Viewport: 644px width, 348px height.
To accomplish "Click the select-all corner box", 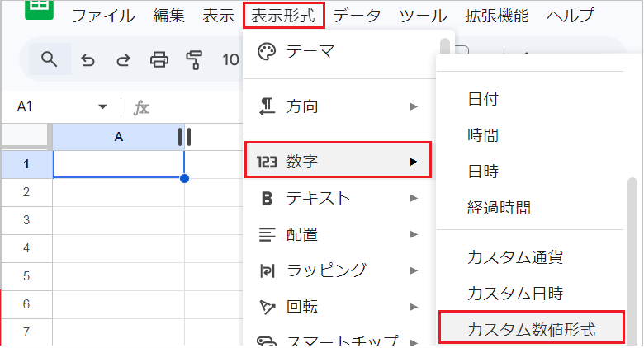I will coord(26,136).
